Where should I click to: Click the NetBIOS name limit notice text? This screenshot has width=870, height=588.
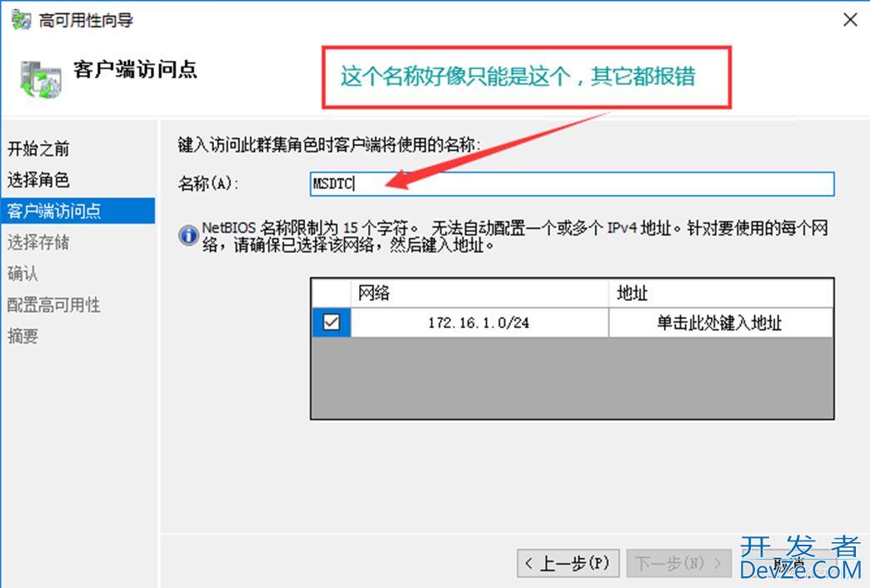[x=515, y=237]
